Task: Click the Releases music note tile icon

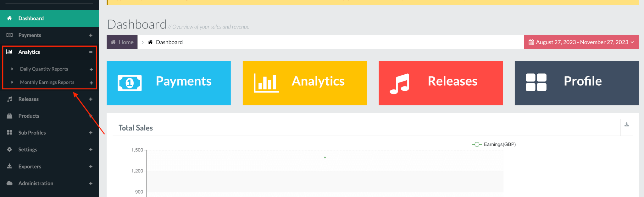Action: tap(400, 83)
